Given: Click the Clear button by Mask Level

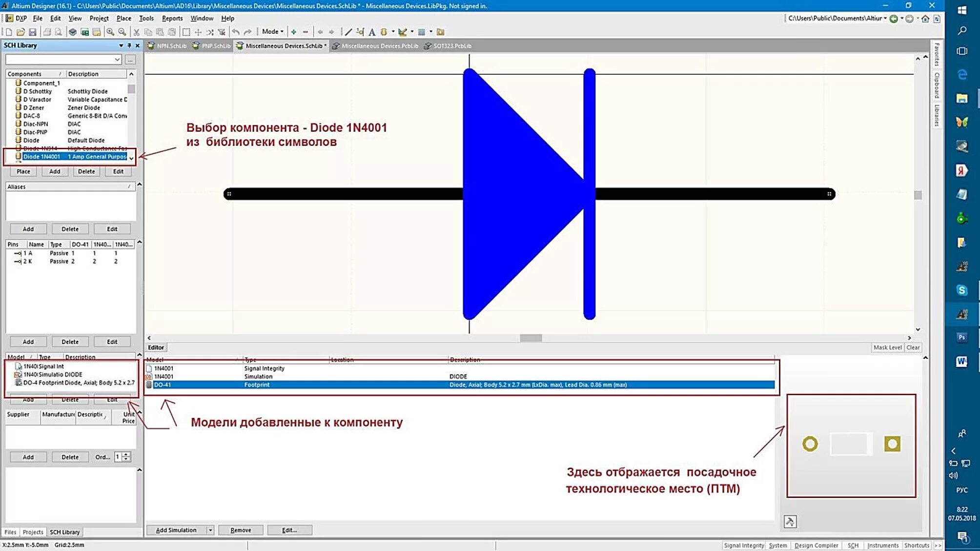Looking at the screenshot, I should (913, 347).
